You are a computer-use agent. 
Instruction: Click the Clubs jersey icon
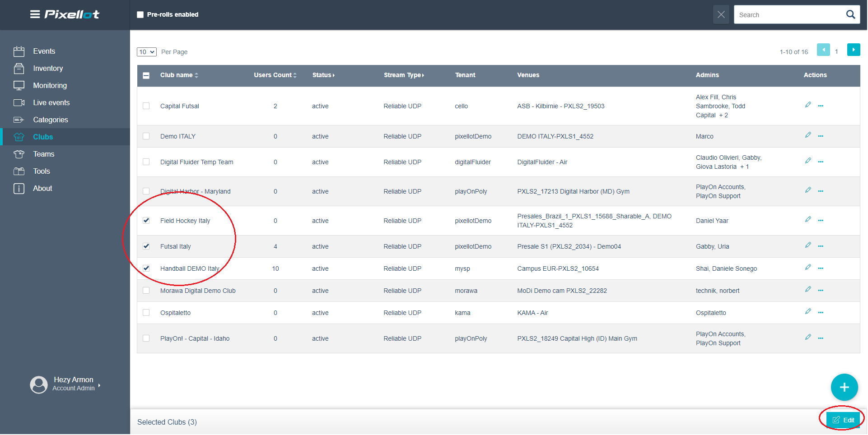[19, 137]
